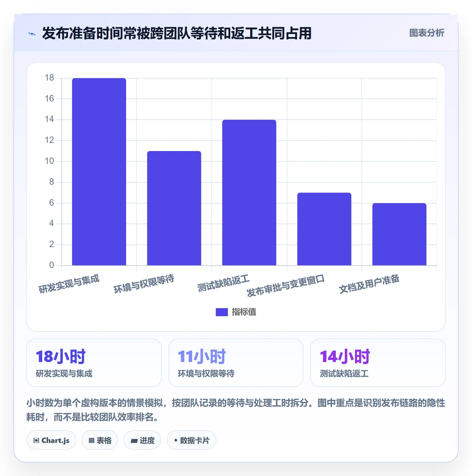Click the 测试缺陷返工 caption under 14小时

tap(344, 374)
